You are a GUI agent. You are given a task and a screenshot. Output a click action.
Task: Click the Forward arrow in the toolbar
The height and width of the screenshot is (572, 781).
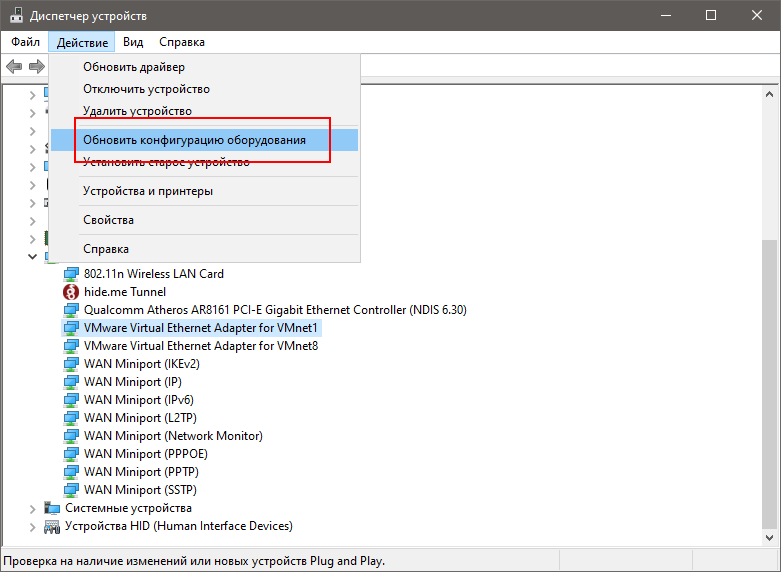(x=36, y=66)
